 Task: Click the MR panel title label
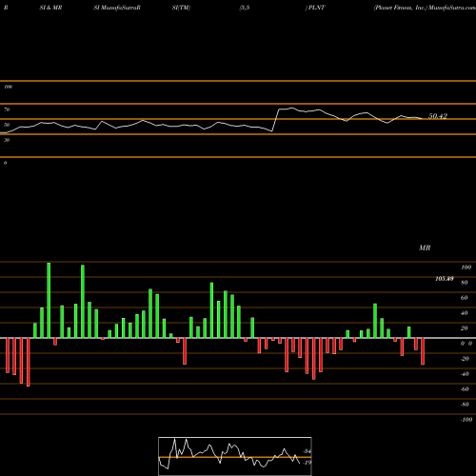pyautogui.click(x=425, y=248)
